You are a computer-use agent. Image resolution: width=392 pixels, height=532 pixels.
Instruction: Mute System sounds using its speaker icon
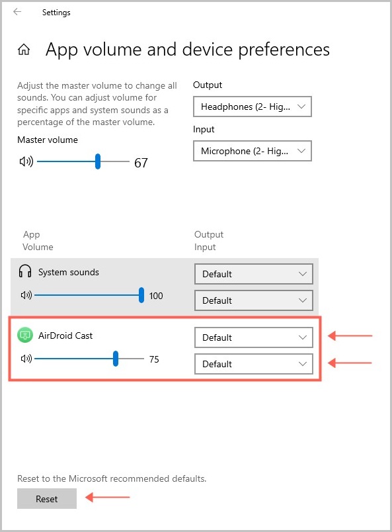[x=26, y=296]
